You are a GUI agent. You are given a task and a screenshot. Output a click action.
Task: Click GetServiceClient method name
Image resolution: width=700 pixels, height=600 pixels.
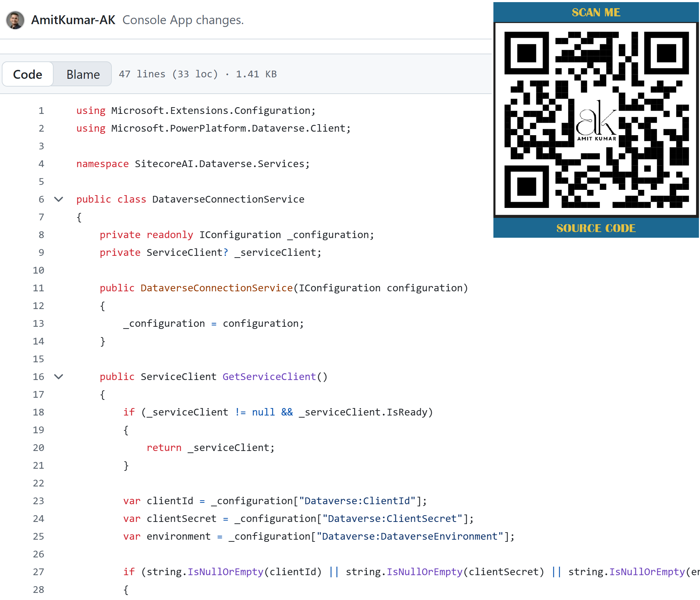coord(269,377)
